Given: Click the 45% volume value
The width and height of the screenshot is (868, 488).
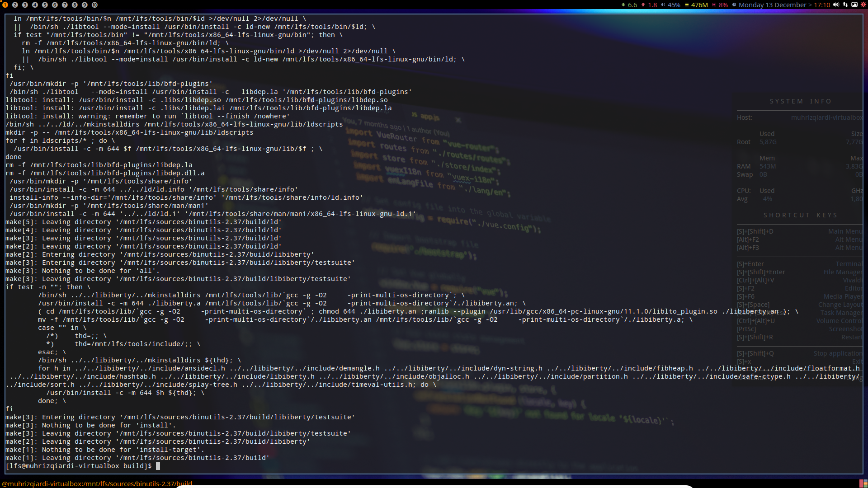Looking at the screenshot, I should tap(674, 5).
